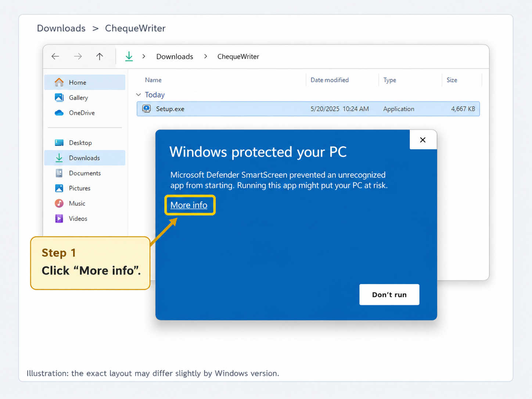Sort by the Size column header
This screenshot has width=532, height=399.
click(x=452, y=80)
